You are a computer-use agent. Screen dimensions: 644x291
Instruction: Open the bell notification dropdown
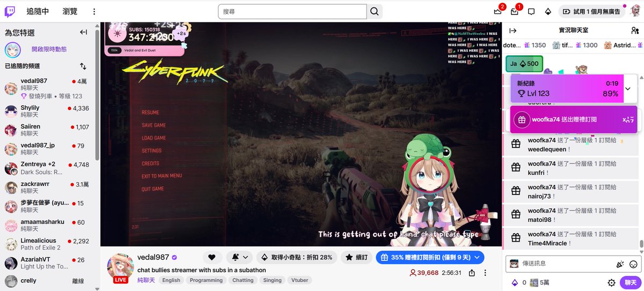click(239, 257)
